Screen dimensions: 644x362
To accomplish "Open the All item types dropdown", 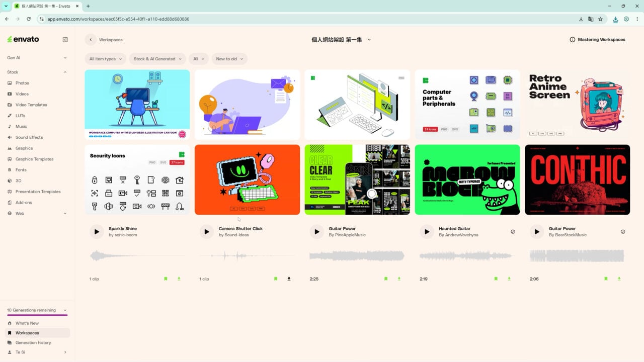I will point(106,59).
